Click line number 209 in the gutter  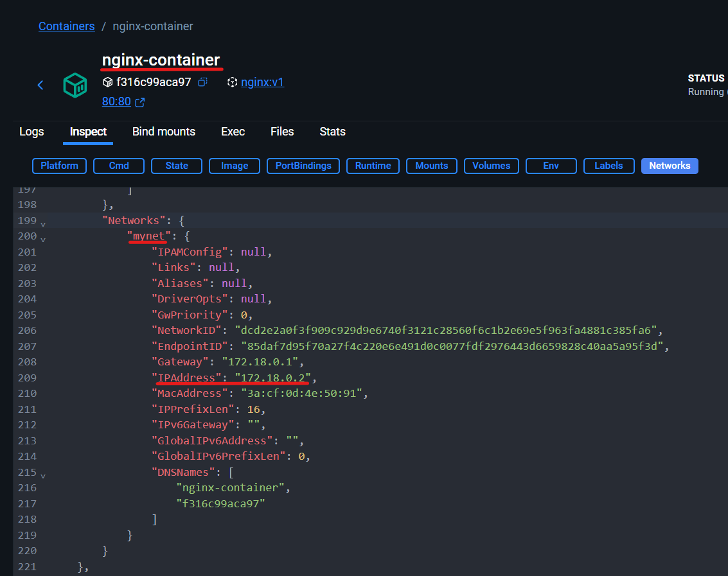click(27, 378)
